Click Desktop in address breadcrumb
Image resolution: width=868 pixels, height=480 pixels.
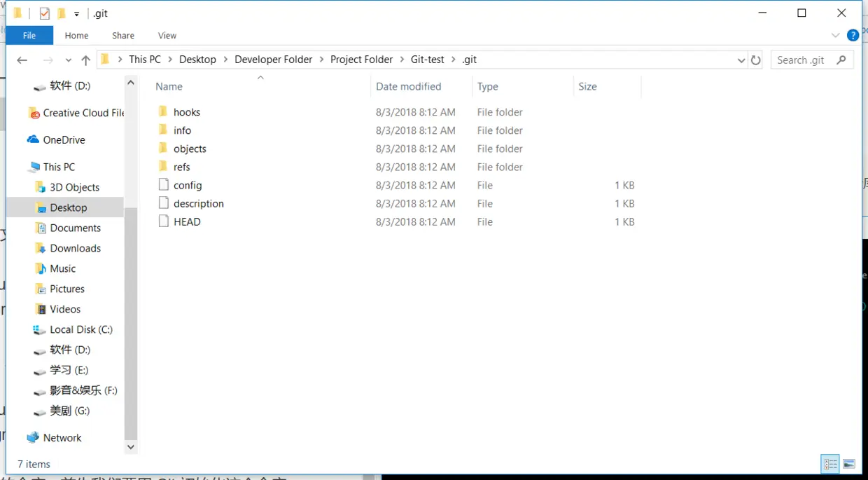(197, 60)
